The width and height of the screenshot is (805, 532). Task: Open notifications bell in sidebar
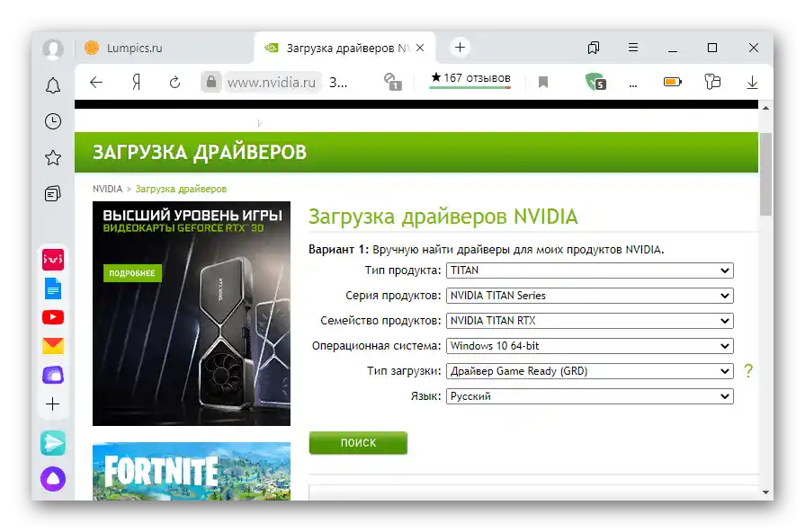[x=53, y=85]
